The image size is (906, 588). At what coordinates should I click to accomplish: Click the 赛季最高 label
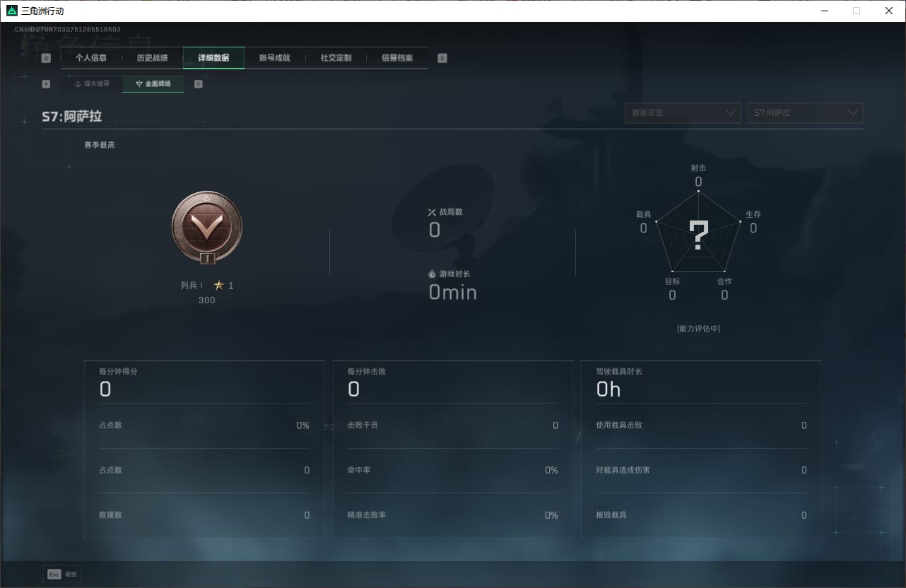click(100, 145)
